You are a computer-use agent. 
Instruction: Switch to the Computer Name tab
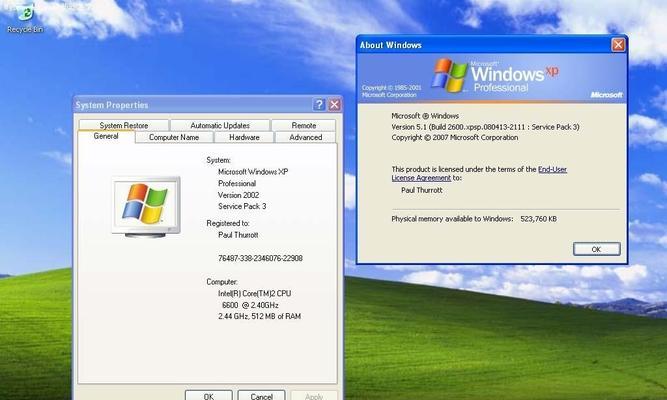[x=174, y=137]
